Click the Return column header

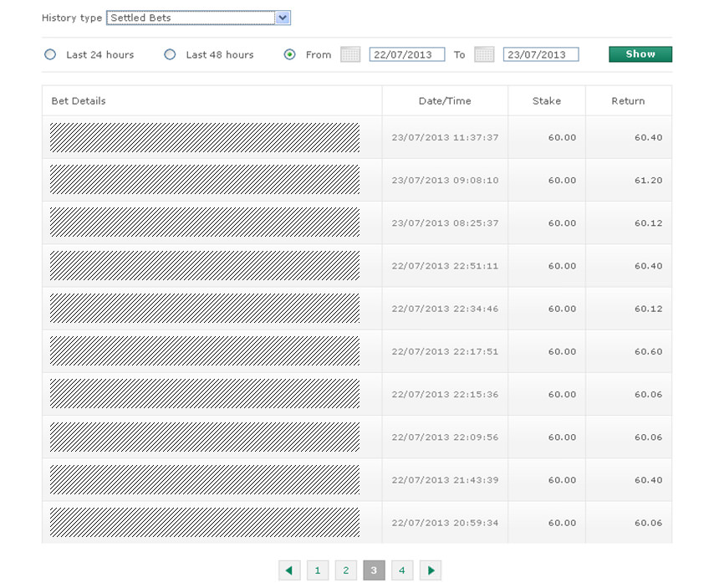[x=628, y=101]
